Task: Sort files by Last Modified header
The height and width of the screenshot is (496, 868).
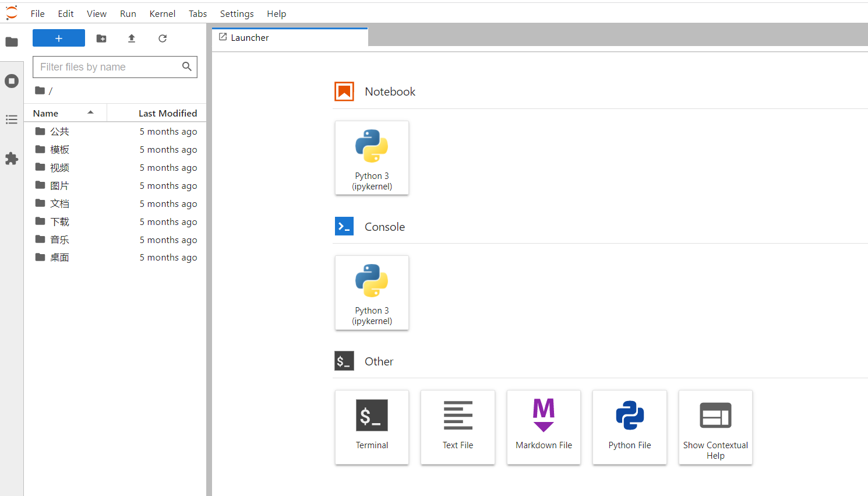Action: [x=157, y=113]
